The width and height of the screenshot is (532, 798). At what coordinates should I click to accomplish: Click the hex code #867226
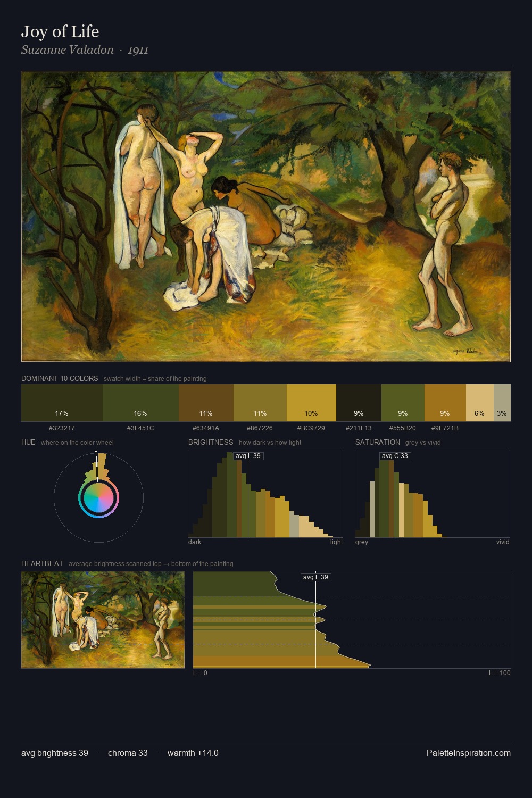[x=260, y=428]
